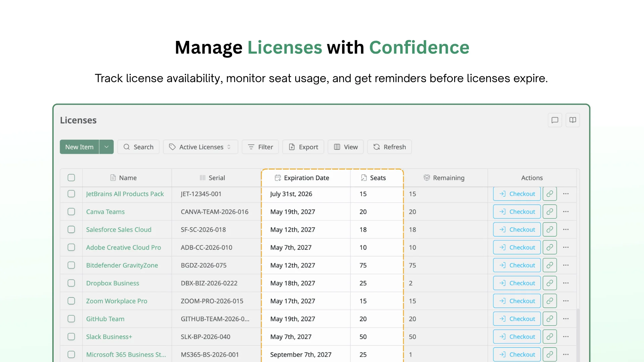
Task: Copy link for JetBrains All Products Pack
Action: pyautogui.click(x=550, y=194)
